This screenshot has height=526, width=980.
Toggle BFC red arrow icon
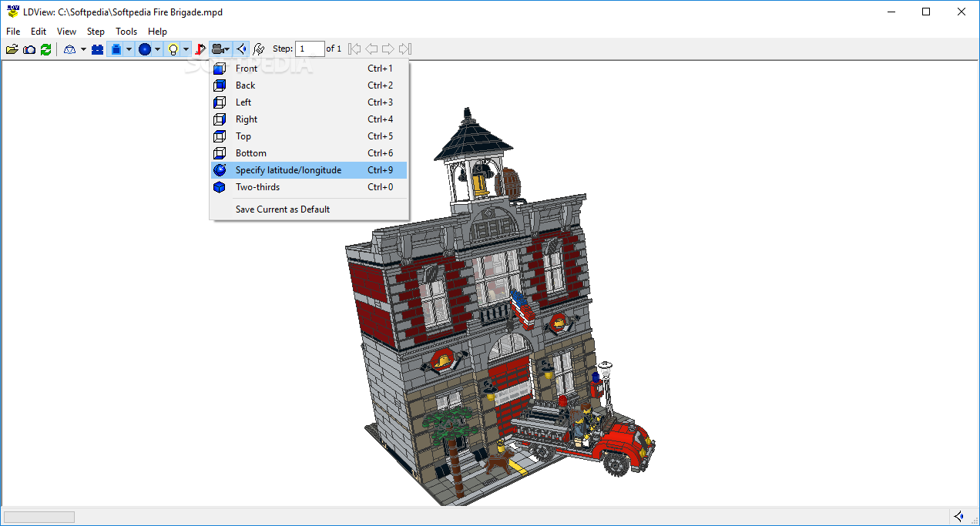point(200,49)
